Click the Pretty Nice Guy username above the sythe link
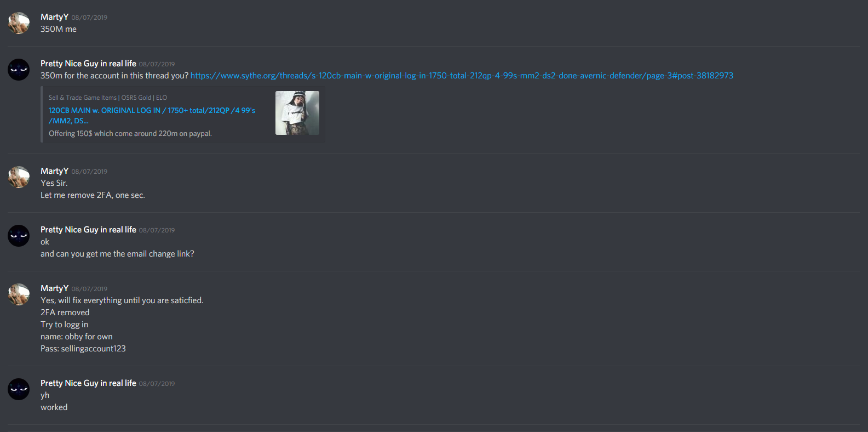 click(88, 64)
